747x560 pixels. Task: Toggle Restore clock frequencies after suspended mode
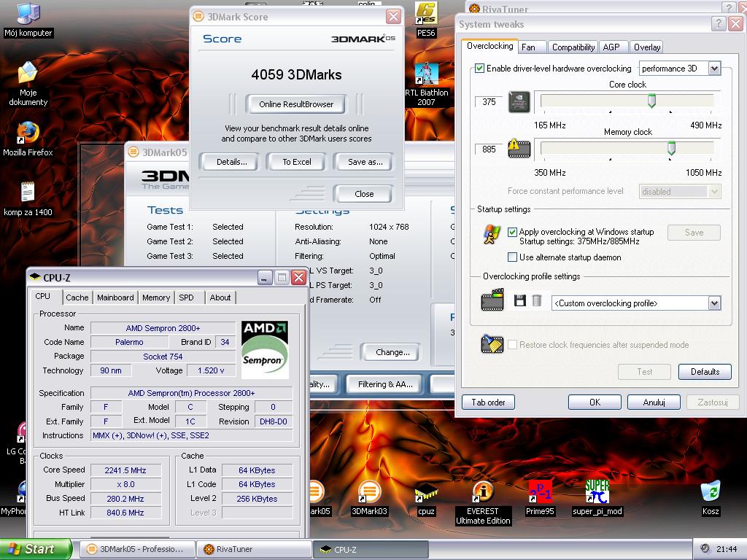513,344
